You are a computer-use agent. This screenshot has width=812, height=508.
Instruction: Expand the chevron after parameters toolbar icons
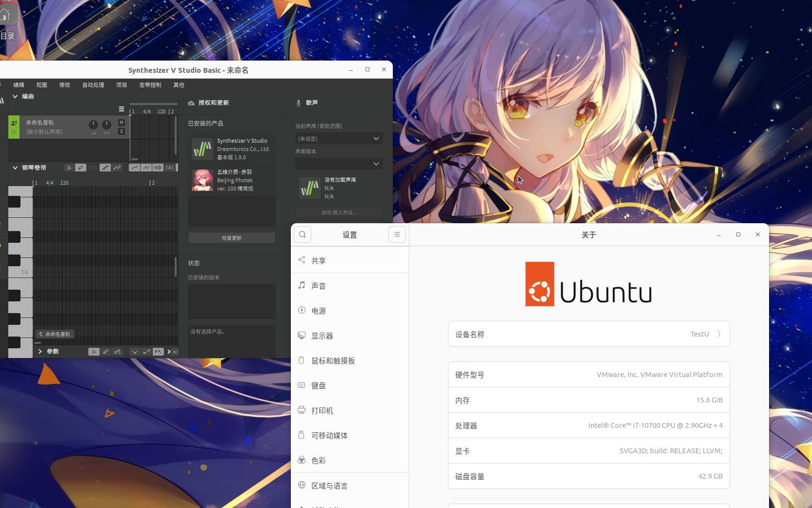[x=169, y=352]
